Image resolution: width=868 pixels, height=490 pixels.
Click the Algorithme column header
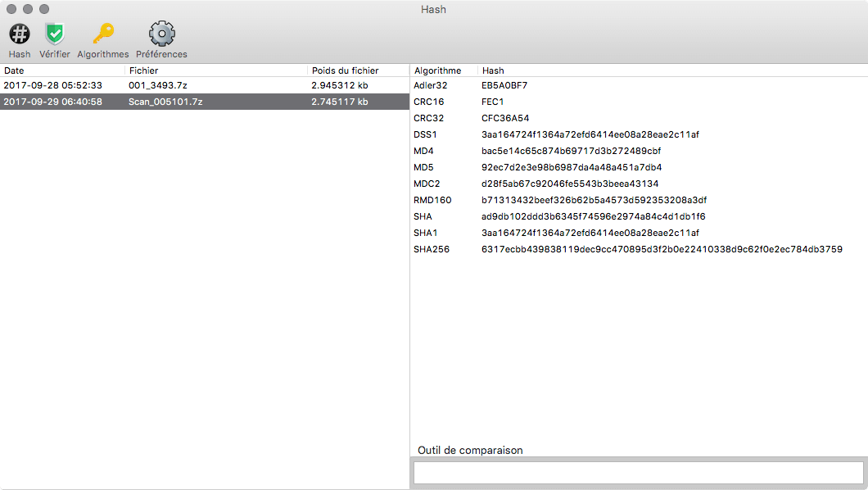(444, 70)
